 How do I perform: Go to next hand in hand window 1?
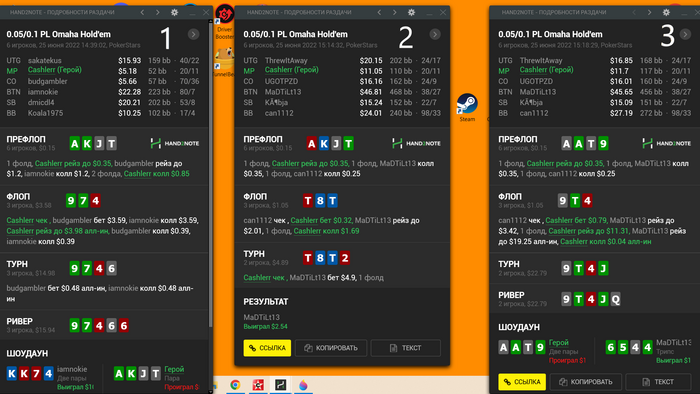click(x=158, y=12)
